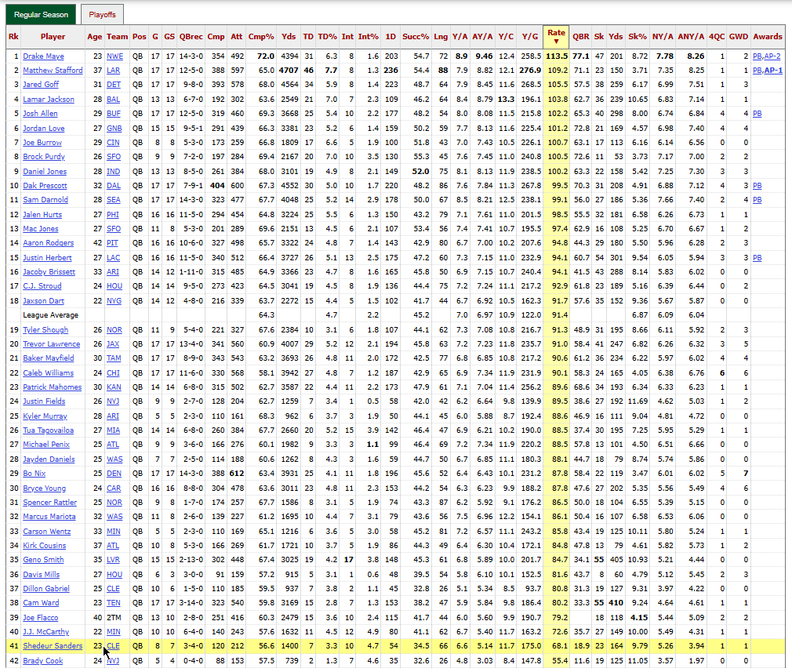Open Patrick Mahomes player link
Screen dimensions: 792x672
click(52, 387)
